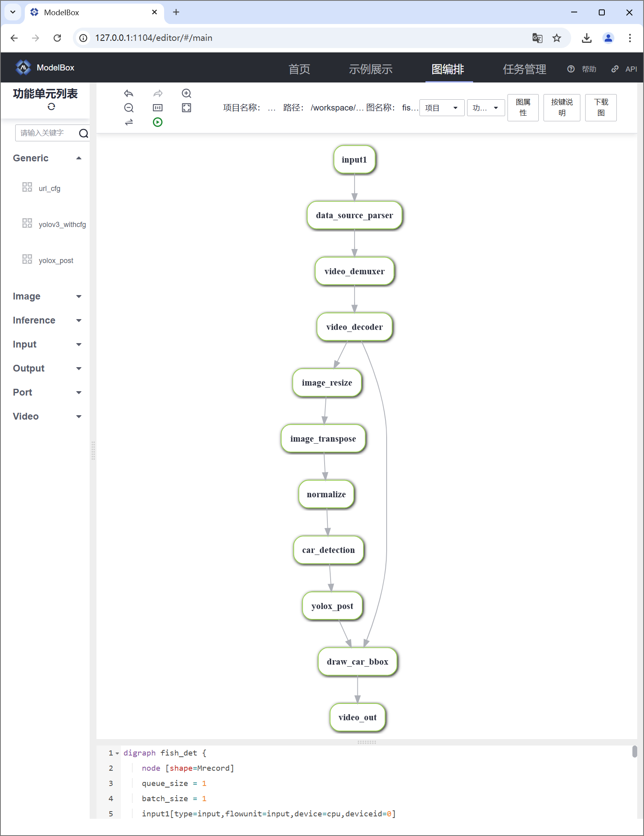
Task: Click the search magnifier in sidebar
Action: (x=83, y=133)
